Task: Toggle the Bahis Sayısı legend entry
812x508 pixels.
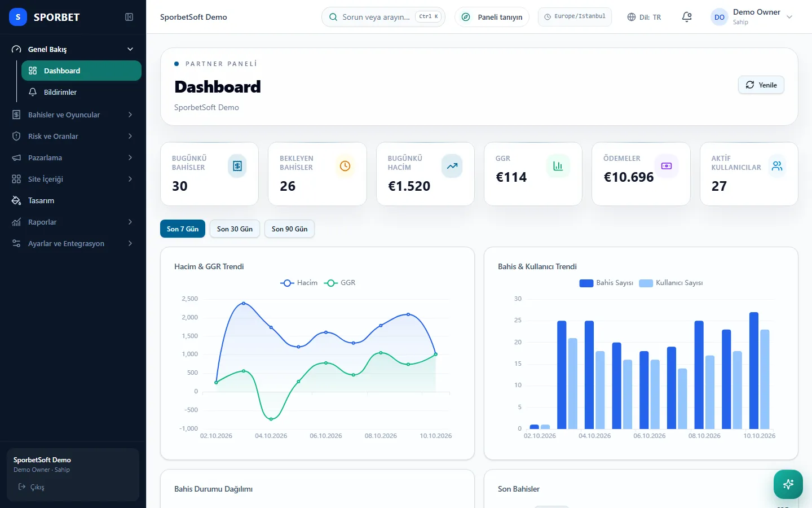Action: (606, 283)
